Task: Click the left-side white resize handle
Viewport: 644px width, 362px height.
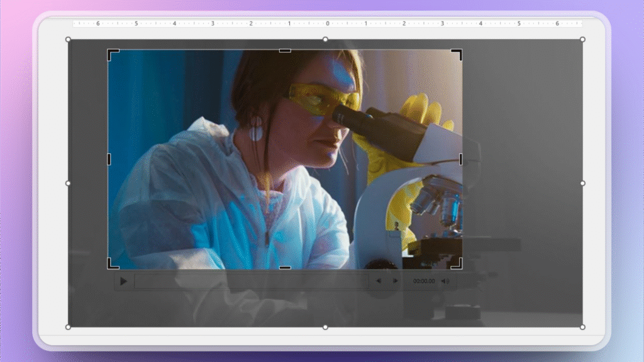Action: (x=67, y=183)
